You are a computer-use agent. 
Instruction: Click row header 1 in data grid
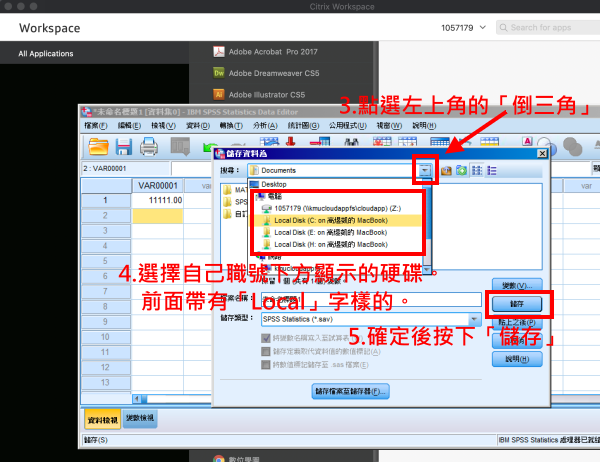point(106,200)
